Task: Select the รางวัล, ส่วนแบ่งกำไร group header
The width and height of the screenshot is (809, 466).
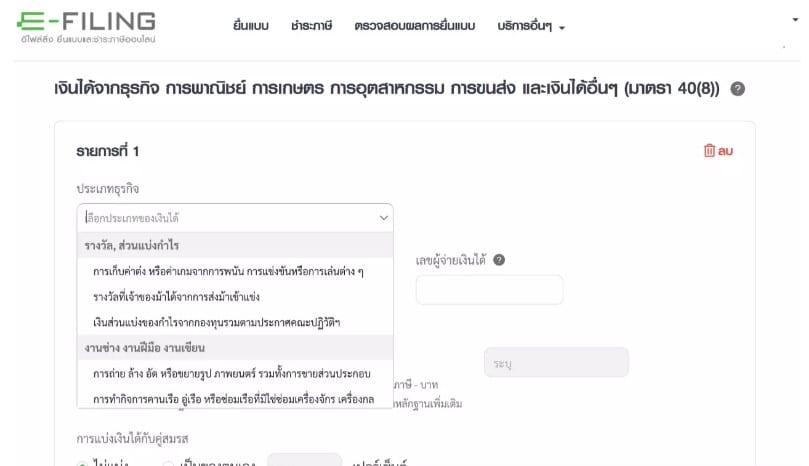Action: [x=235, y=245]
